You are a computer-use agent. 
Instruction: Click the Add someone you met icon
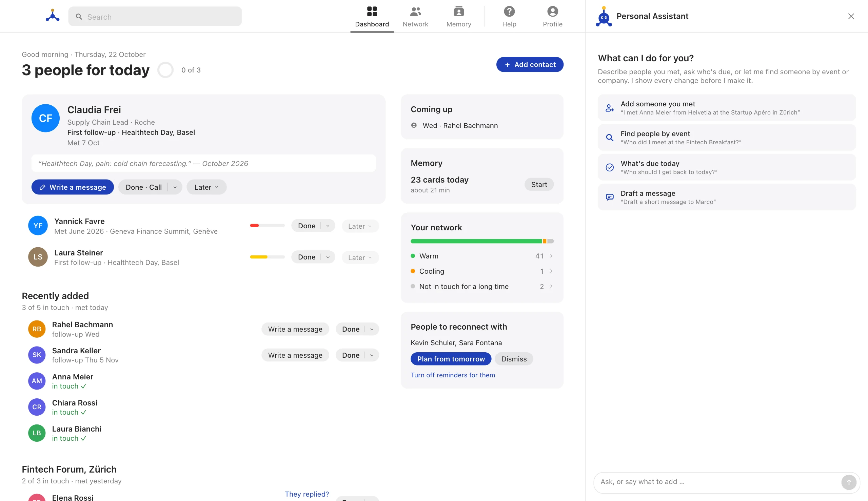(609, 108)
